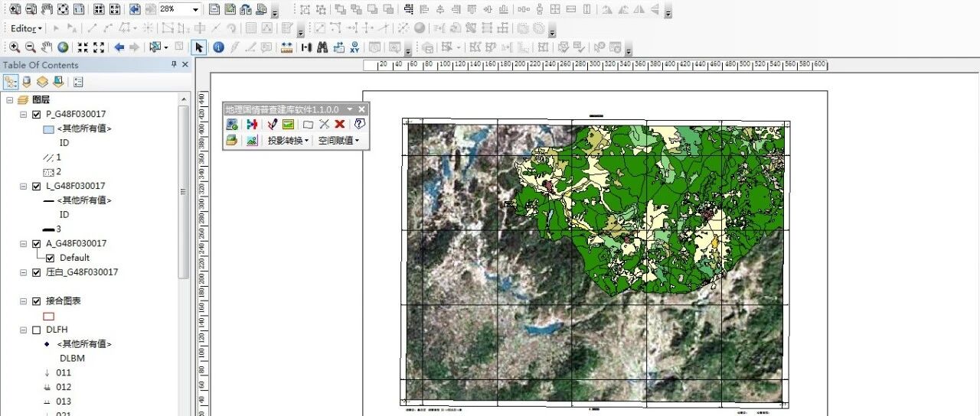Screen dimensions: 980x416
Task: Enable the DLFH layer checkbox
Action: coord(36,330)
